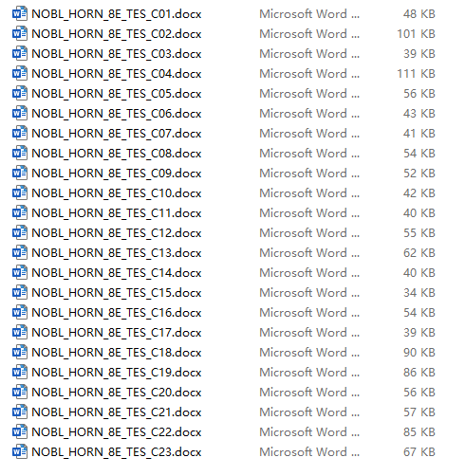
Task: Click the 90 KB file size
Action: point(419,353)
